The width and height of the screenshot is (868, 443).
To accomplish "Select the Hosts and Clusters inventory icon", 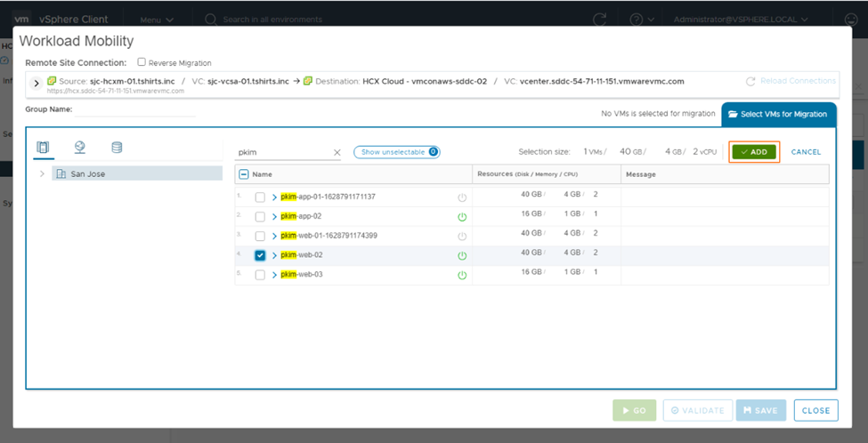I will click(44, 147).
